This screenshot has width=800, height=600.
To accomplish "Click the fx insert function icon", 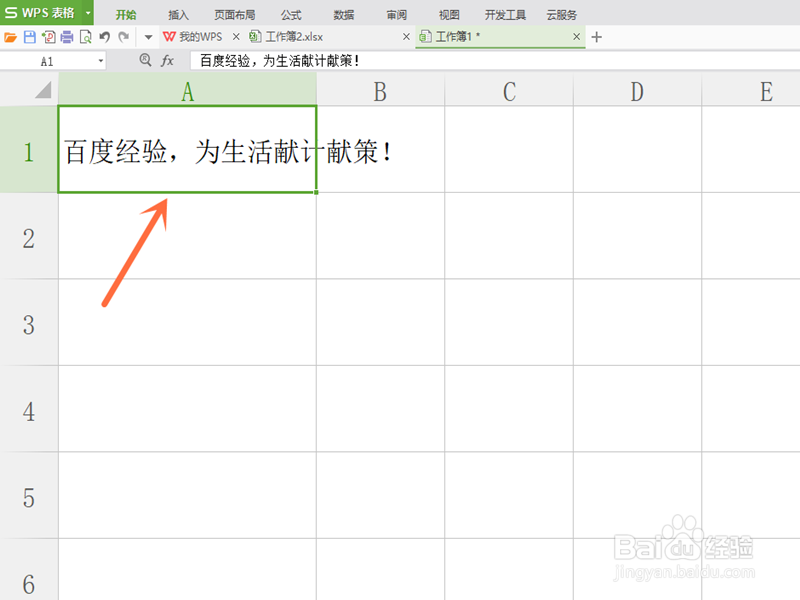I will (167, 61).
